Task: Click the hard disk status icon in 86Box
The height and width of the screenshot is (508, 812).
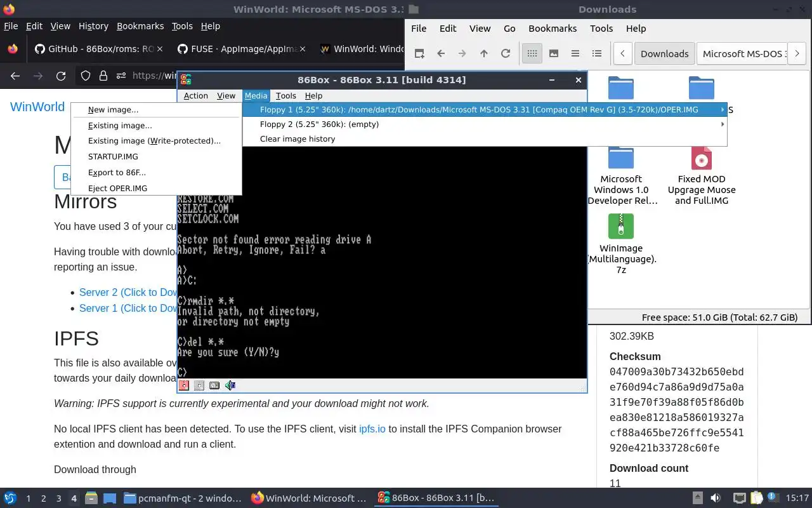Action: pyautogui.click(x=214, y=385)
